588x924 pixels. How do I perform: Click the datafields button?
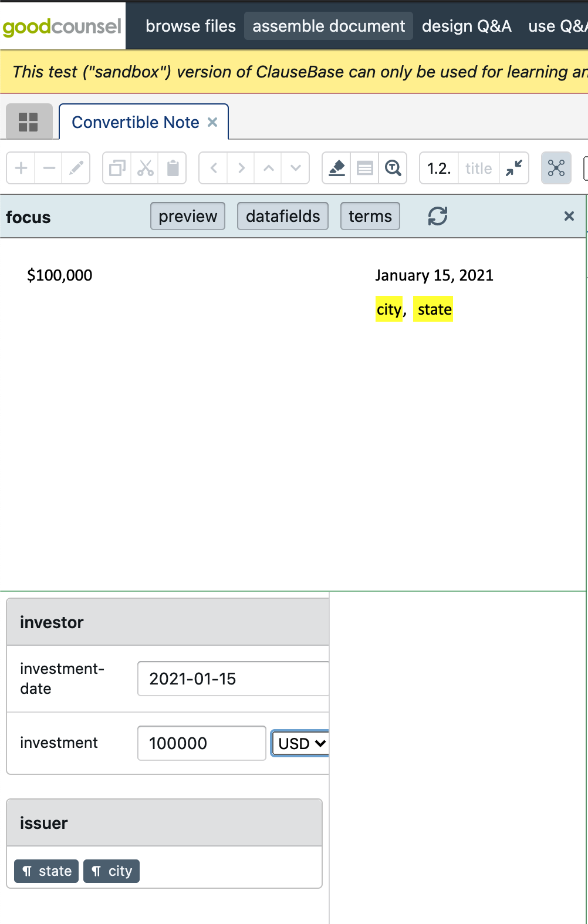pos(283,216)
